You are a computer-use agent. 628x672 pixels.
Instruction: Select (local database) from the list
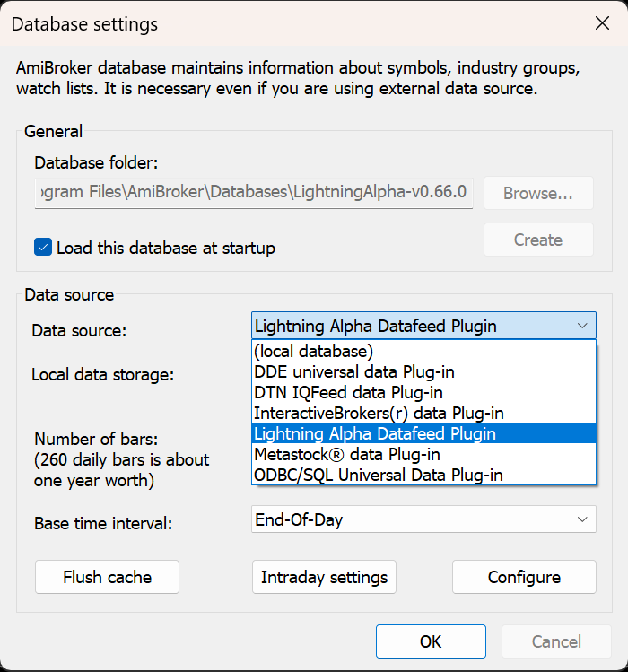point(423,351)
